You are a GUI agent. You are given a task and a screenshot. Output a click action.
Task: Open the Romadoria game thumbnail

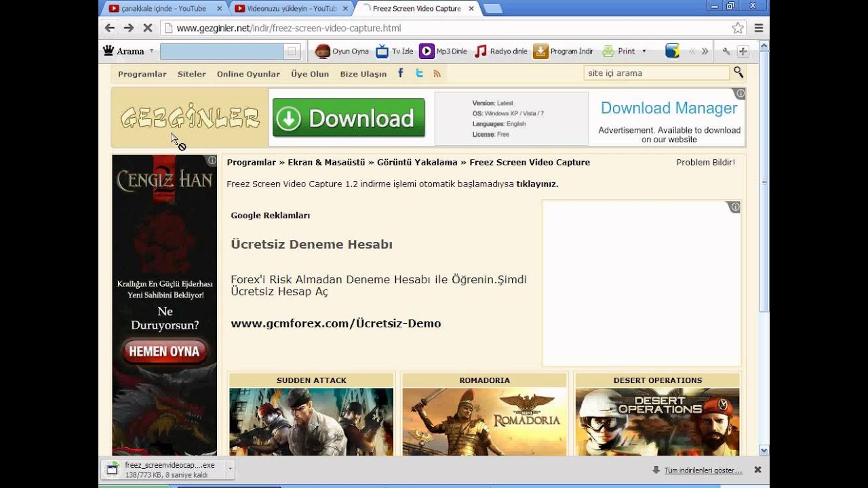click(484, 422)
